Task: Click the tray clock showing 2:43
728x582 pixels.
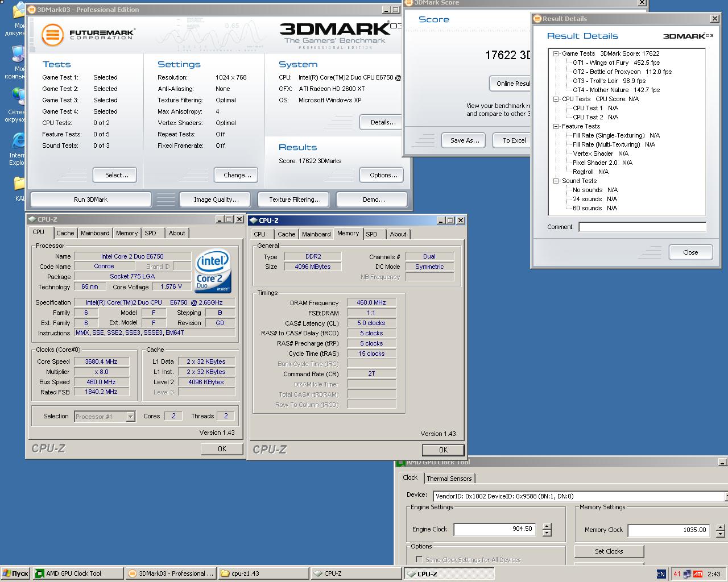Action: click(714, 574)
